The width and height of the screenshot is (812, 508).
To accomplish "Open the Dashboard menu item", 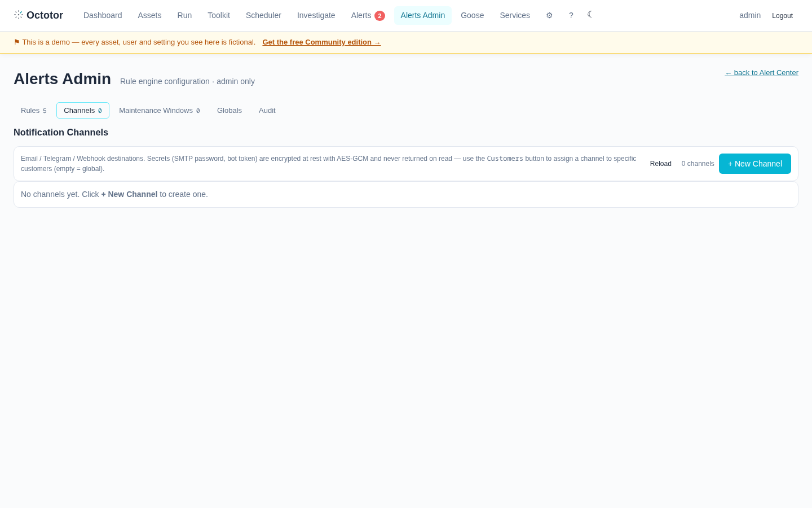I will coord(103,15).
